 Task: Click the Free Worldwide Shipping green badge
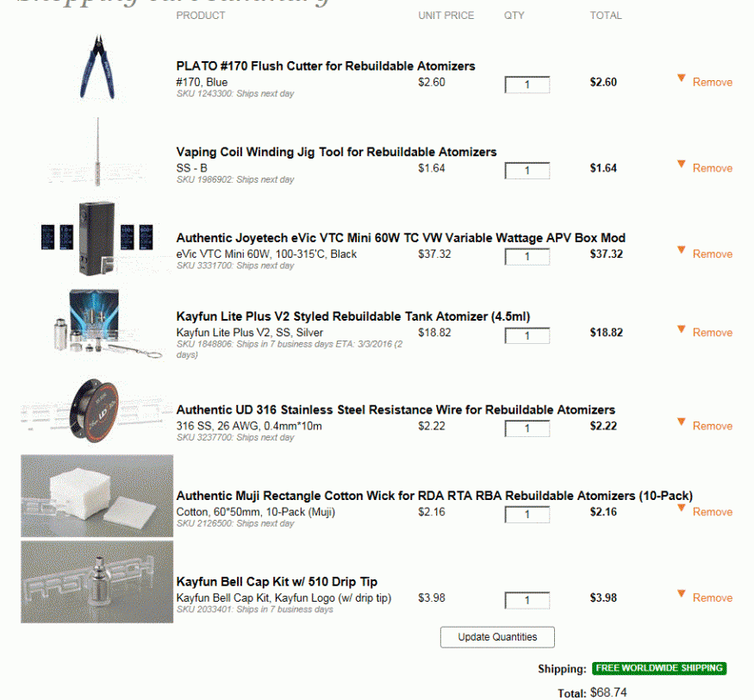click(x=659, y=668)
